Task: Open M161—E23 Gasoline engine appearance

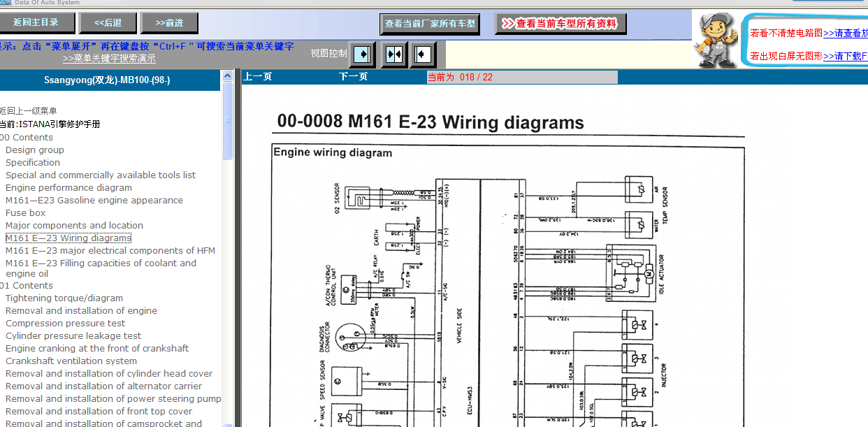Action: pos(94,201)
